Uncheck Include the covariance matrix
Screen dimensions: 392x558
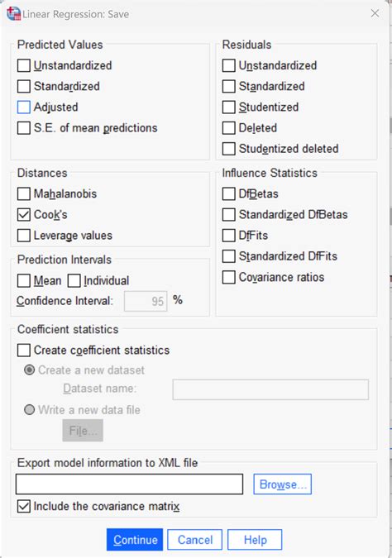coord(24,507)
